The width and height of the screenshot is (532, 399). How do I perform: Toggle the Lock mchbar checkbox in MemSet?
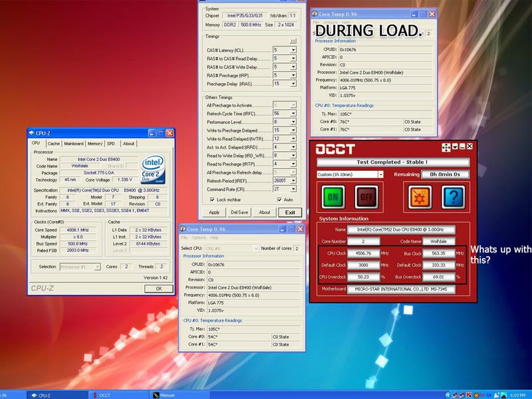(x=212, y=199)
